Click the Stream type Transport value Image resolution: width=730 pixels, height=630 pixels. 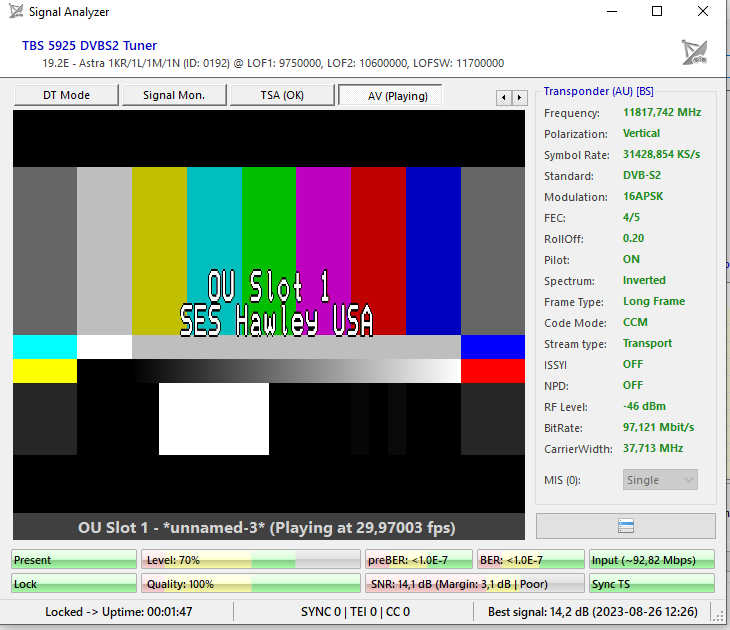coord(648,343)
